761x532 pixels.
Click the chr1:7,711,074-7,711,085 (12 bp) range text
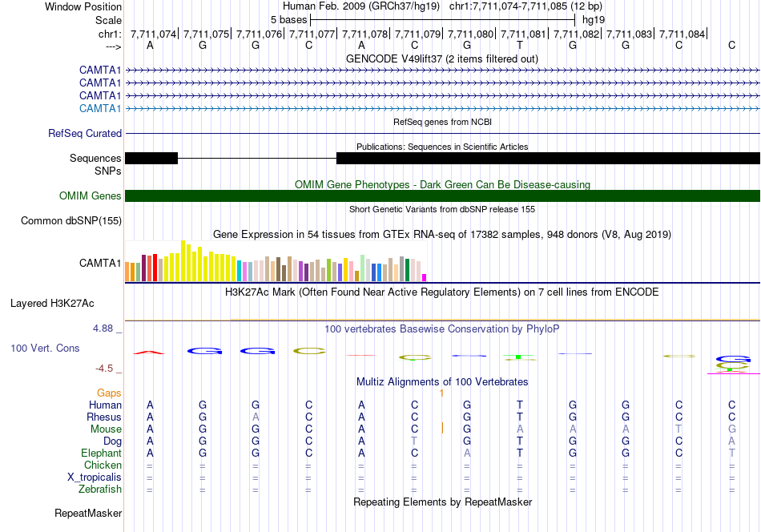coord(525,6)
